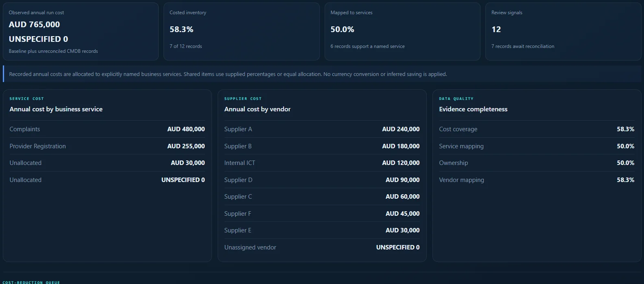The width and height of the screenshot is (644, 284).
Task: Select the Ownership row label
Action: [453, 163]
